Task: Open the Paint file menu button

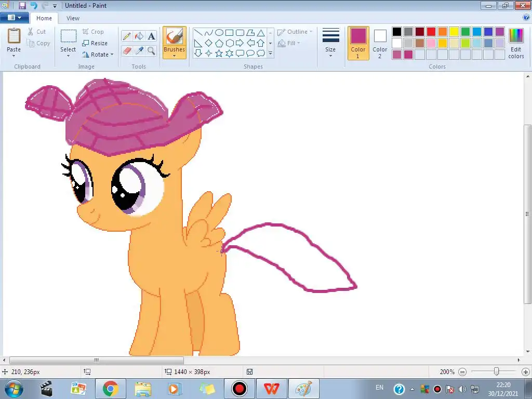Action: (14, 18)
